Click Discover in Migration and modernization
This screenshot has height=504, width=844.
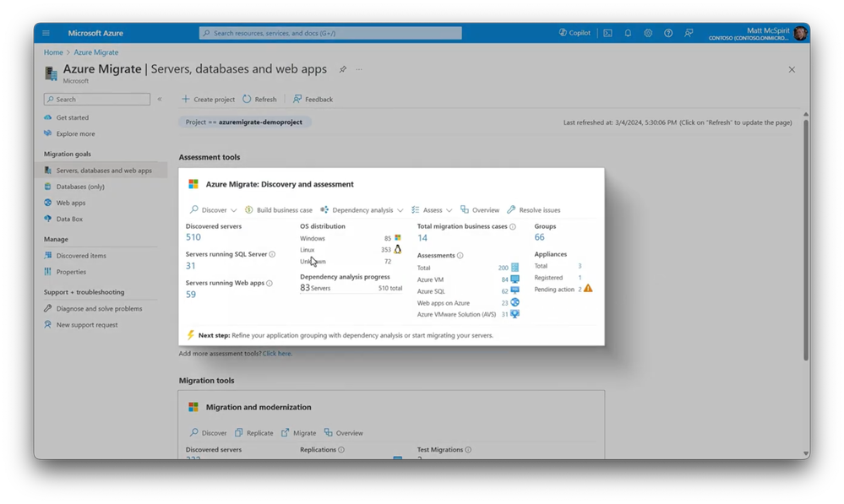click(208, 432)
